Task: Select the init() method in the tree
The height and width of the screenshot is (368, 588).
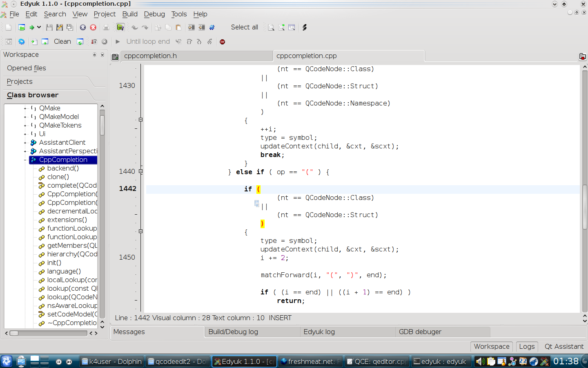Action: click(x=54, y=263)
